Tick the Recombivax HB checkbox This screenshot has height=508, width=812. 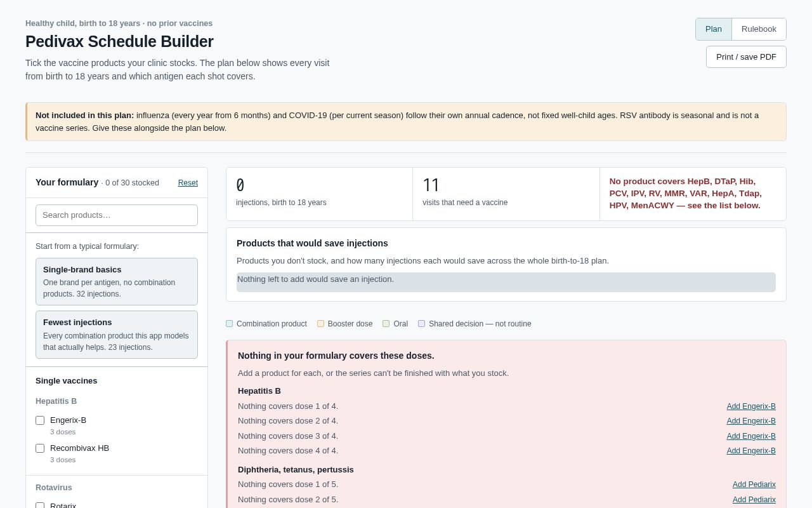[40, 448]
